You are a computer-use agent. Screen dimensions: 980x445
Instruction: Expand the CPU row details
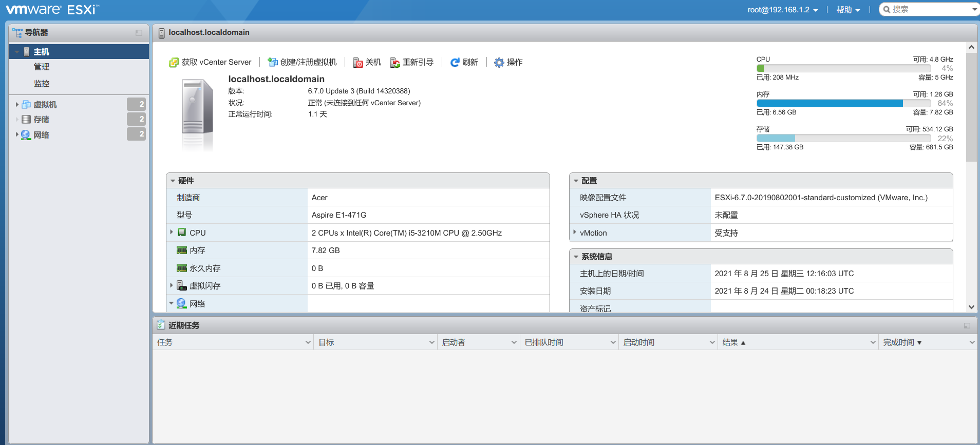(x=172, y=232)
